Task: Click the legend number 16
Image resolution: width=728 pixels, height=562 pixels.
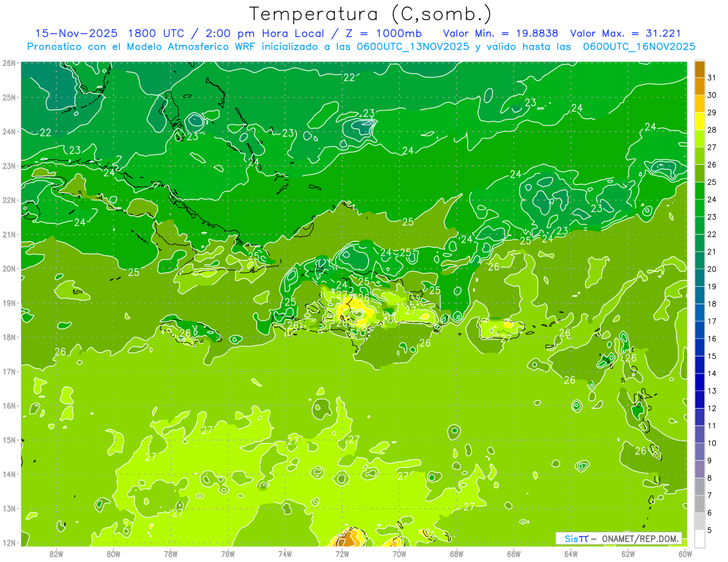Action: [x=712, y=338]
